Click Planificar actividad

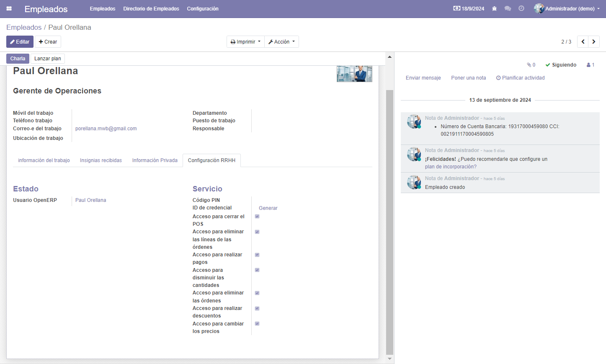521,78
